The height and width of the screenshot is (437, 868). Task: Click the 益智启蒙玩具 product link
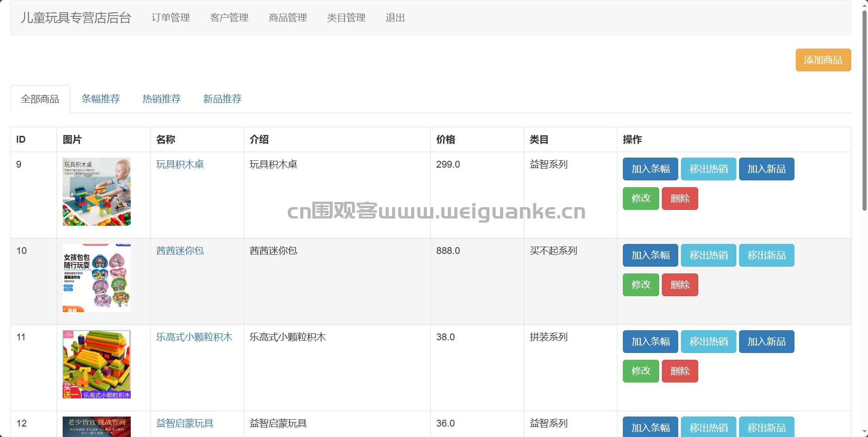click(x=185, y=423)
